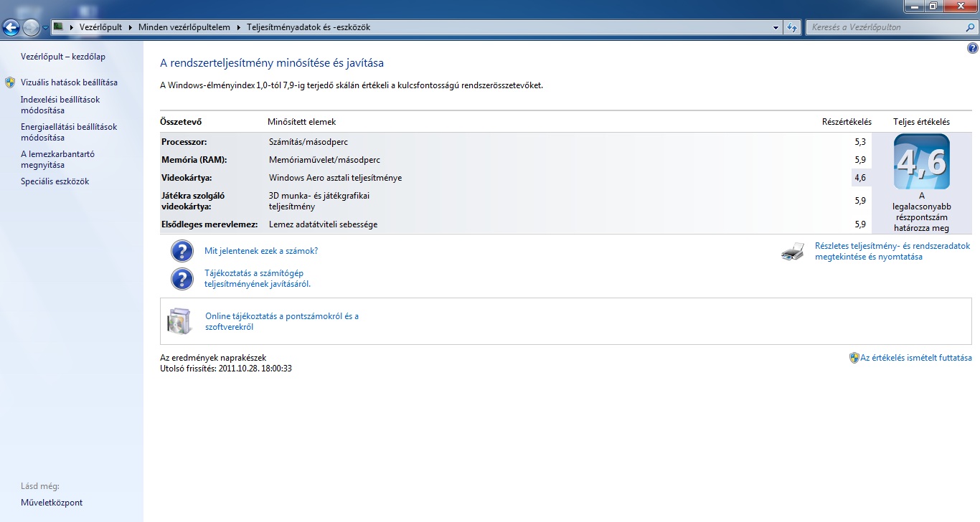Click the software box icon beside Online tájékoztatás
Screen dimensions: 980x522
tap(179, 321)
